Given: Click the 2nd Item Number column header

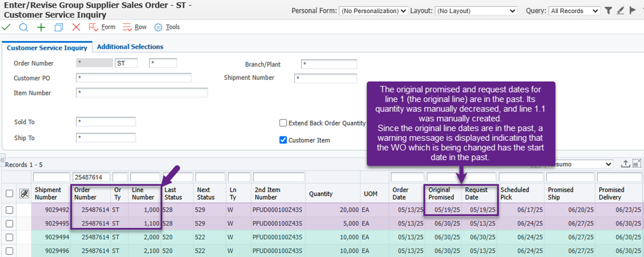Looking at the screenshot, I should pos(278,194).
